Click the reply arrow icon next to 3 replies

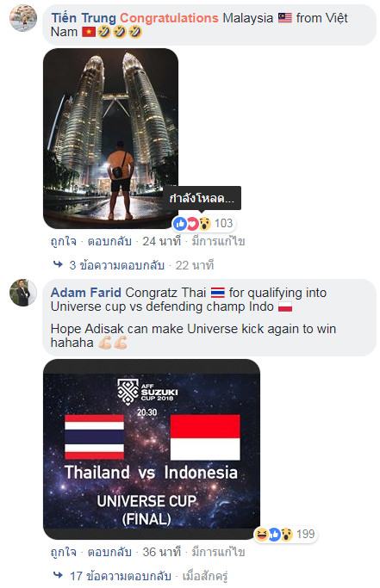coord(58,264)
